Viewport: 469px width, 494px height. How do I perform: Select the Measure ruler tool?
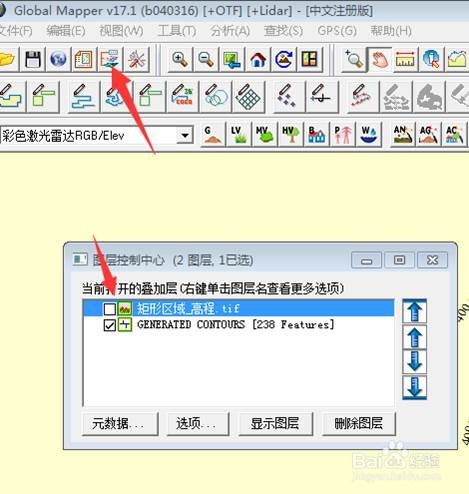pos(405,59)
